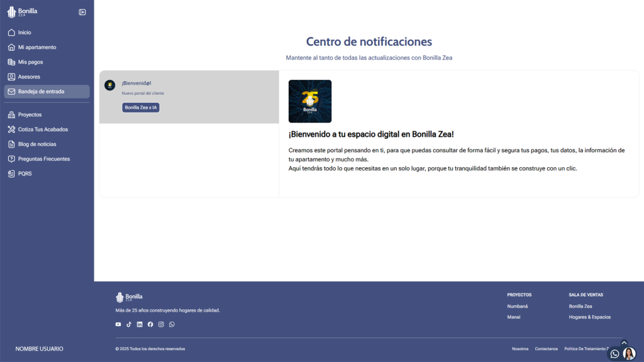
Task: Open the PQRS section
Action: pyautogui.click(x=47, y=173)
